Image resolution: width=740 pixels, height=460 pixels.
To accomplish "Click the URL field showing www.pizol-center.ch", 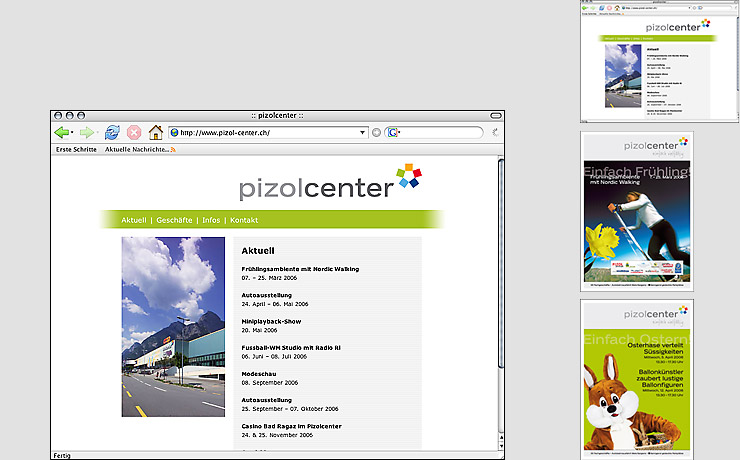I will (267, 133).
